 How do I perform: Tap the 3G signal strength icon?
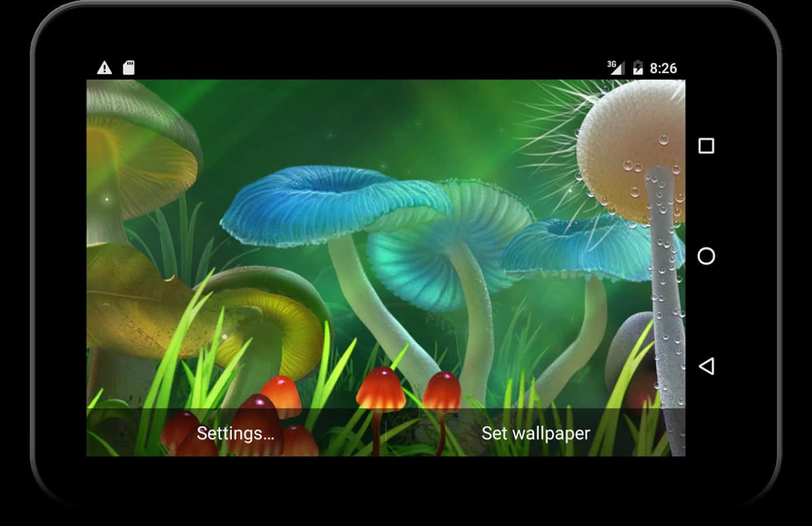point(615,67)
